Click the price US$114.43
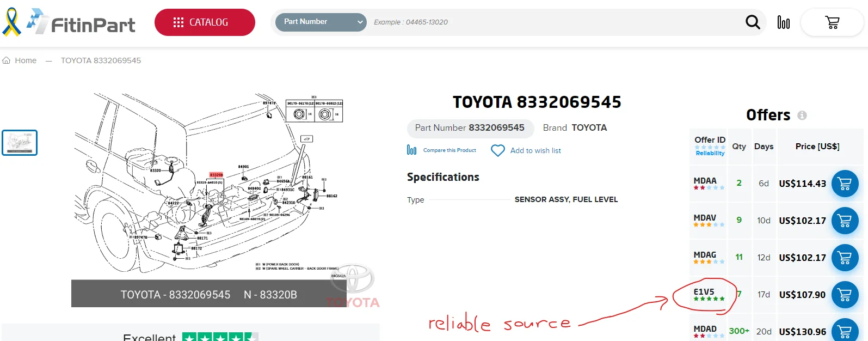 coord(803,184)
